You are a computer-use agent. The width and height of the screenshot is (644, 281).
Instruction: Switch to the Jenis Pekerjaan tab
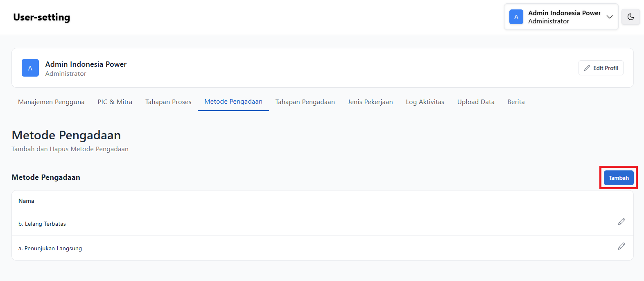[x=370, y=102]
